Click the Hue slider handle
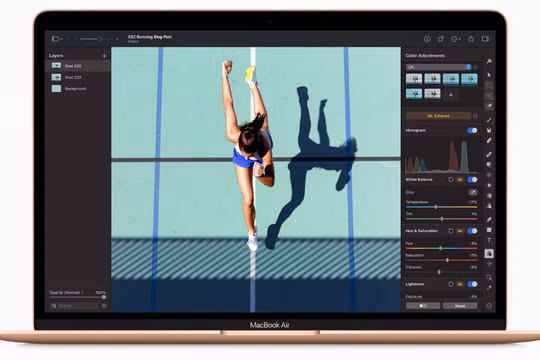 [x=440, y=248]
